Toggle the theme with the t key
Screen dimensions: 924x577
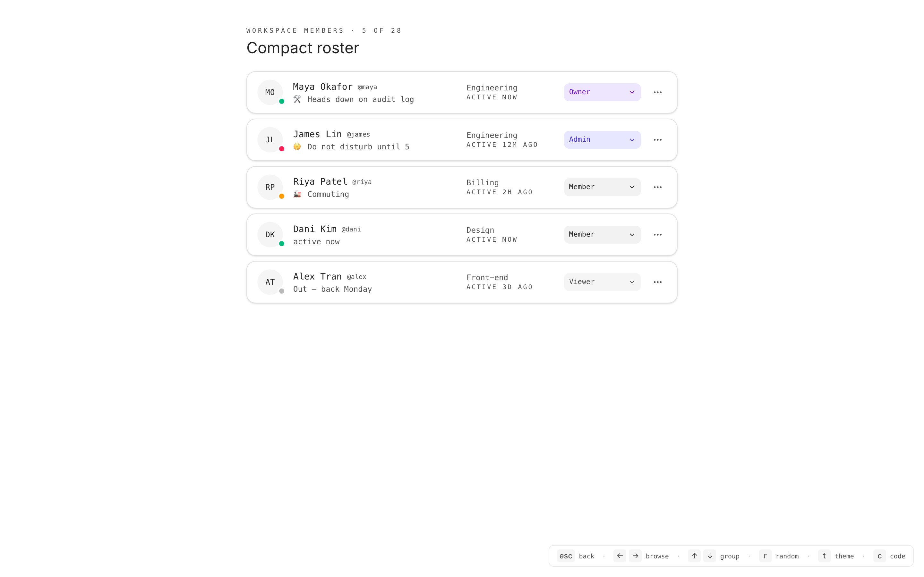[x=824, y=556]
